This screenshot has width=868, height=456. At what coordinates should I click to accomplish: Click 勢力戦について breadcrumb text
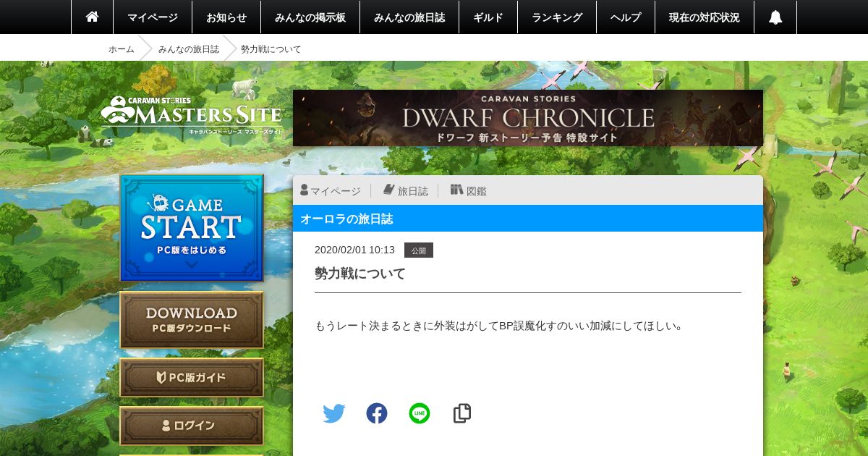point(271,49)
